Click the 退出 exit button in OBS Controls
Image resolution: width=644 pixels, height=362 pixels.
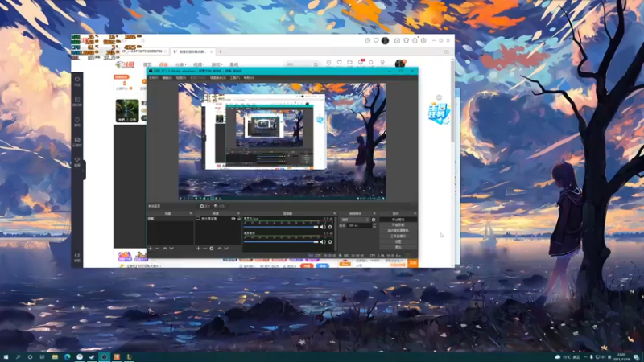coord(398,247)
